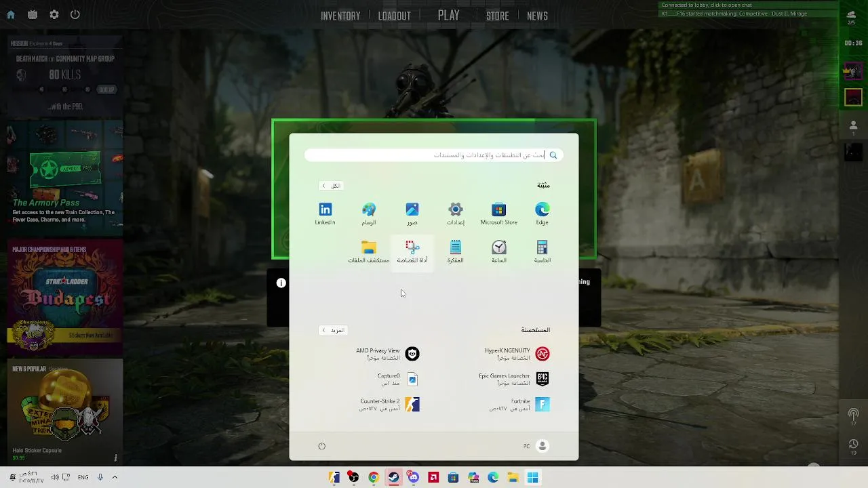Open CS2 watch TV icon
Screen dimensions: 868x488
pos(33,14)
